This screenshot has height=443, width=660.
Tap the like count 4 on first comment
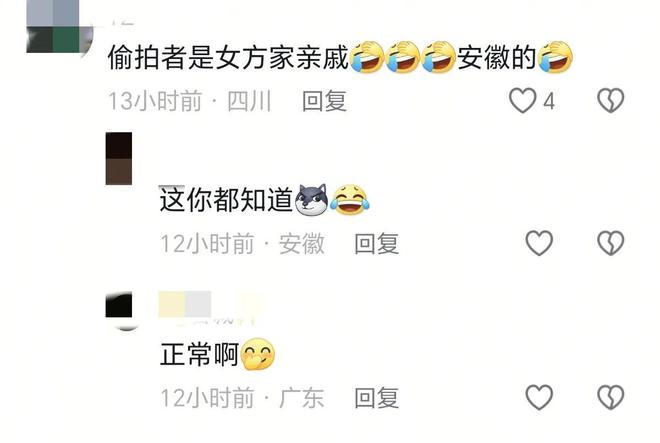click(548, 101)
